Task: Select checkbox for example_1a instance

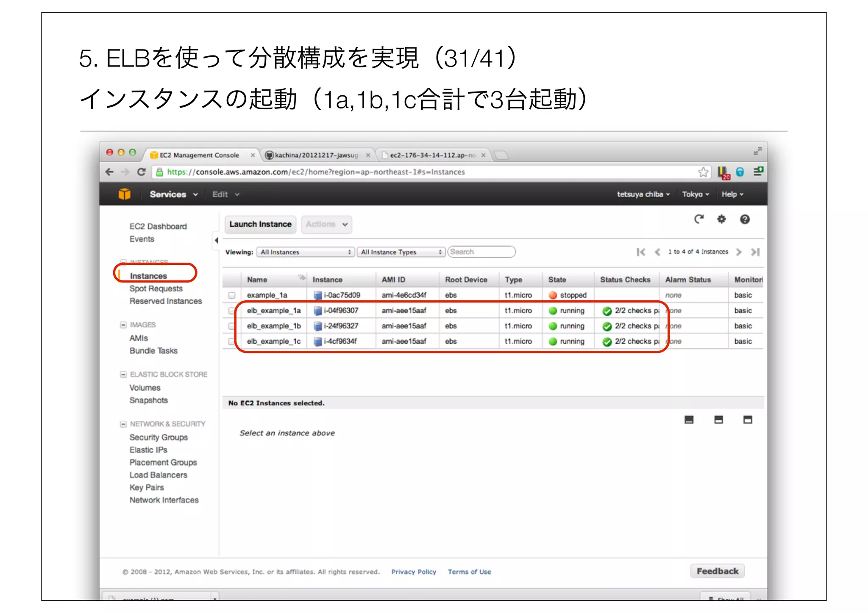Action: (x=232, y=295)
